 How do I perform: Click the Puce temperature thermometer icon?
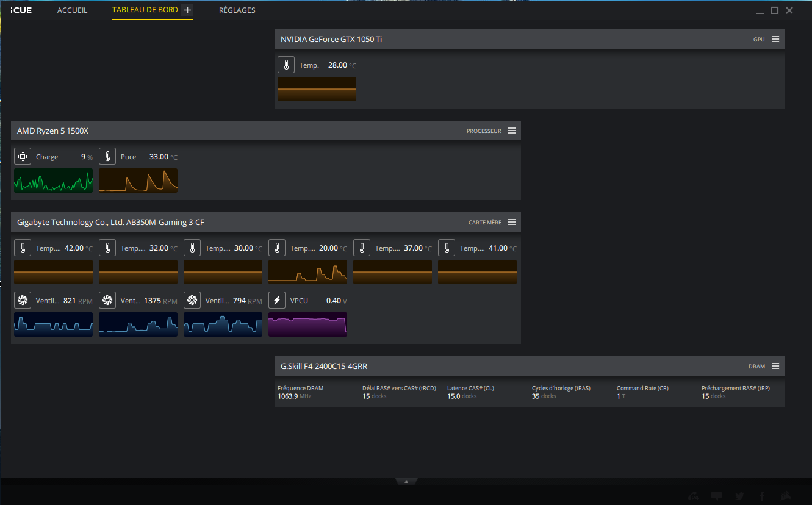click(107, 157)
